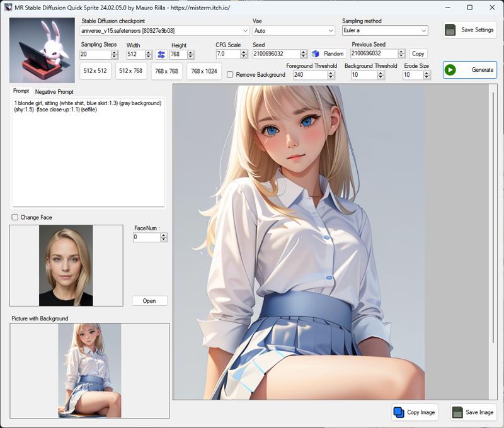Select the 512 x 768 size preset
Image resolution: width=504 pixels, height=428 pixels.
click(131, 71)
